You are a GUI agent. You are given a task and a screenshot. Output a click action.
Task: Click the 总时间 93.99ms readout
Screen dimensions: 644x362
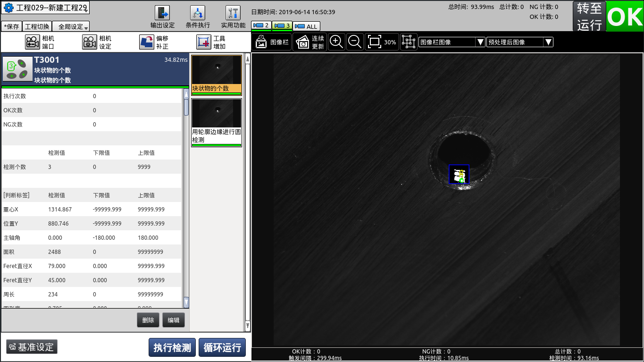[471, 7]
